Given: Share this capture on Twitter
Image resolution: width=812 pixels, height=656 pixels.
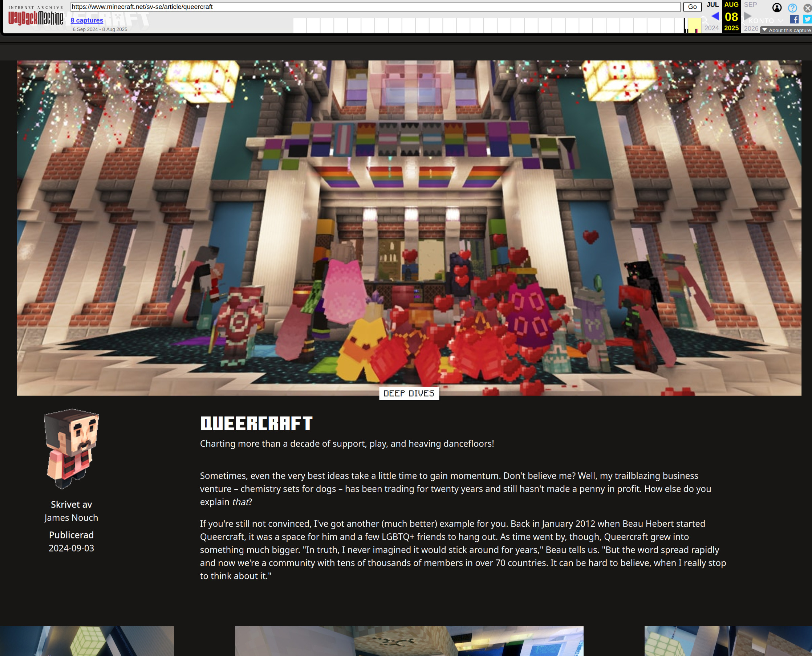Looking at the screenshot, I should click(x=808, y=19).
